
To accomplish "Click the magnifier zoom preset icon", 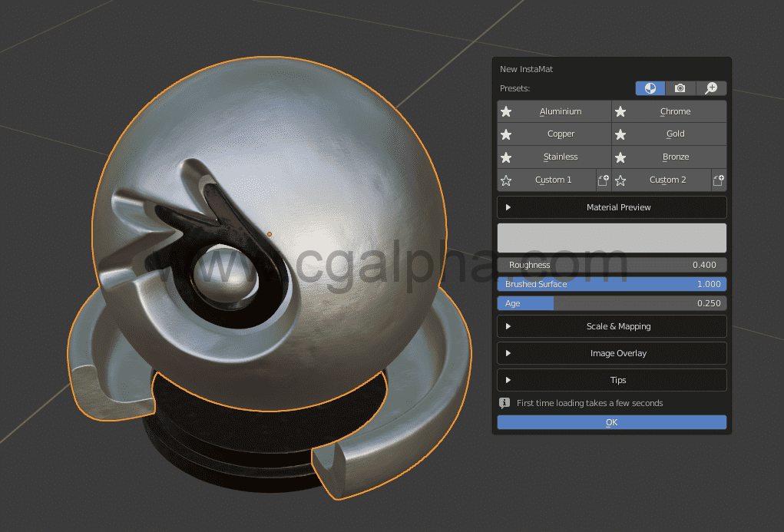I will (x=710, y=88).
